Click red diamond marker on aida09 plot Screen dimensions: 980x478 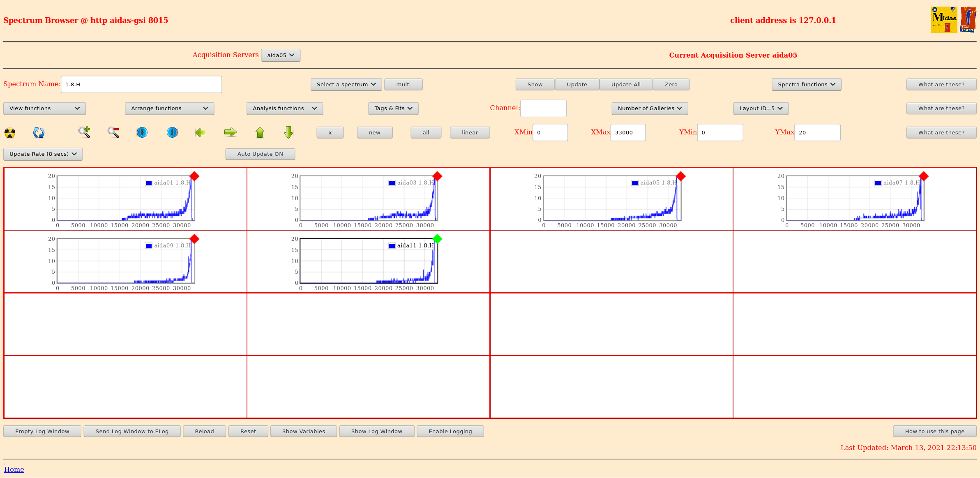pyautogui.click(x=194, y=239)
